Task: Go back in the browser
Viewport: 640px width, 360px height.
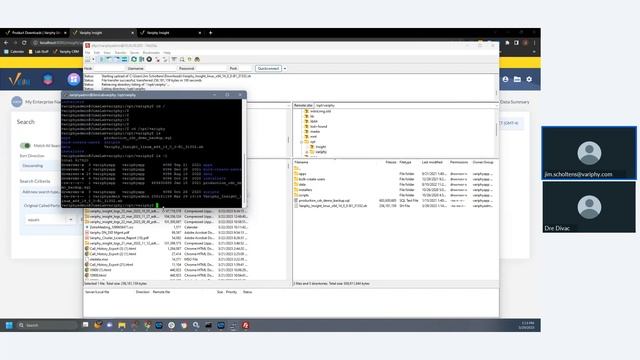Action: (6, 42)
